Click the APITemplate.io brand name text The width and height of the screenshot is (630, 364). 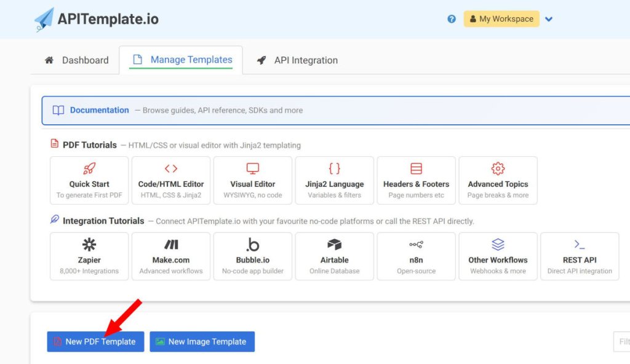(x=108, y=19)
